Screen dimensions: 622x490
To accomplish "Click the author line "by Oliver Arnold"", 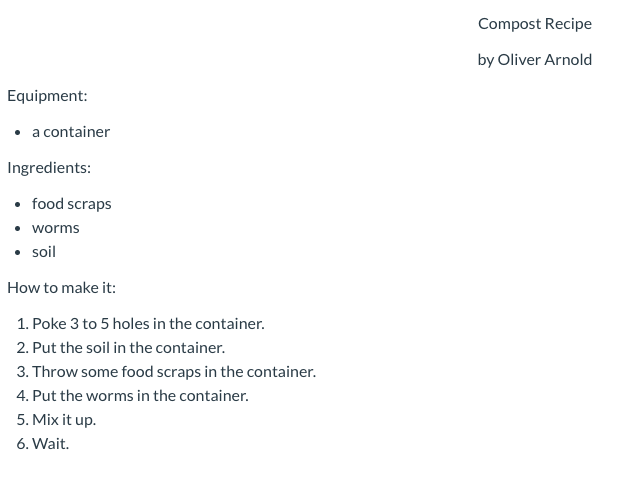I will coord(534,59).
